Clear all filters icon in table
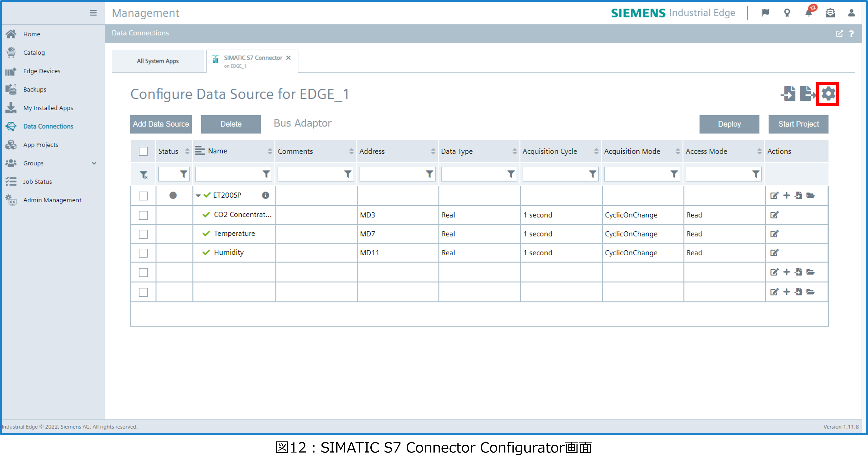Viewport: 868px width, 466px height. (144, 175)
